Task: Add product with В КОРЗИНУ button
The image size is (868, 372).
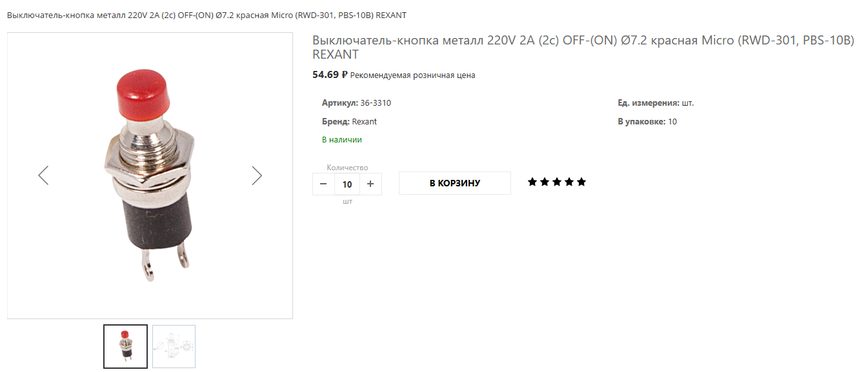Action: click(454, 183)
